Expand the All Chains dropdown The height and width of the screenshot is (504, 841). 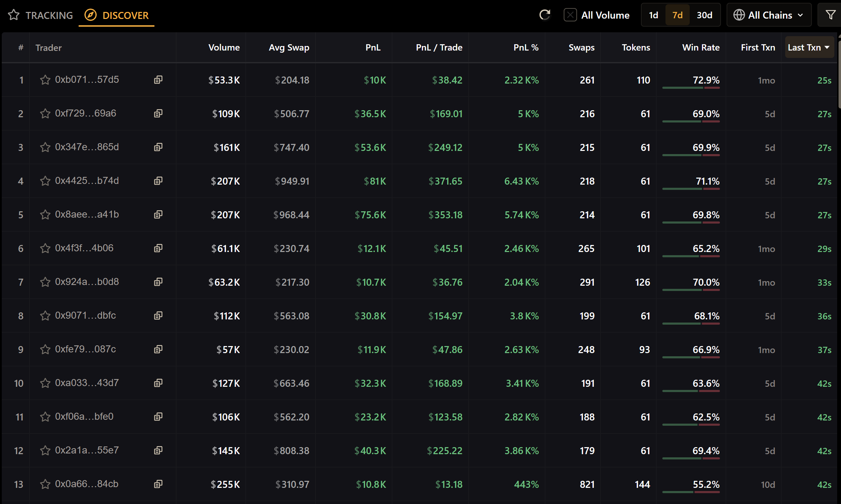769,15
